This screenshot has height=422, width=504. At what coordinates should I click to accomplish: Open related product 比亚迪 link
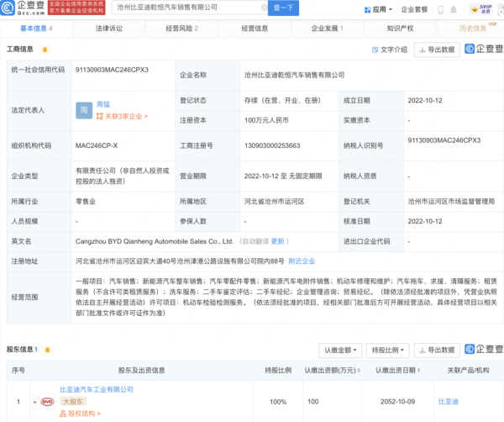[449, 402]
